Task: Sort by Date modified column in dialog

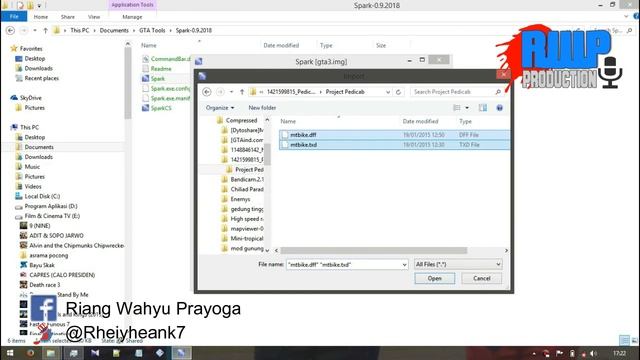Action: pyautogui.click(x=420, y=121)
